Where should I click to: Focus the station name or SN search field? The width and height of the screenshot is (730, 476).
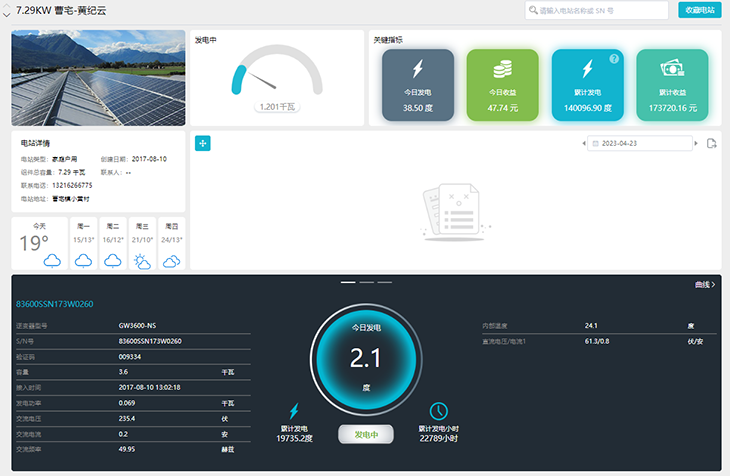pos(600,10)
